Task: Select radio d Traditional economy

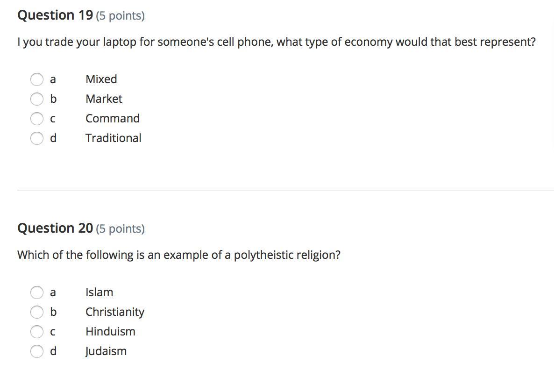Action: tap(37, 138)
